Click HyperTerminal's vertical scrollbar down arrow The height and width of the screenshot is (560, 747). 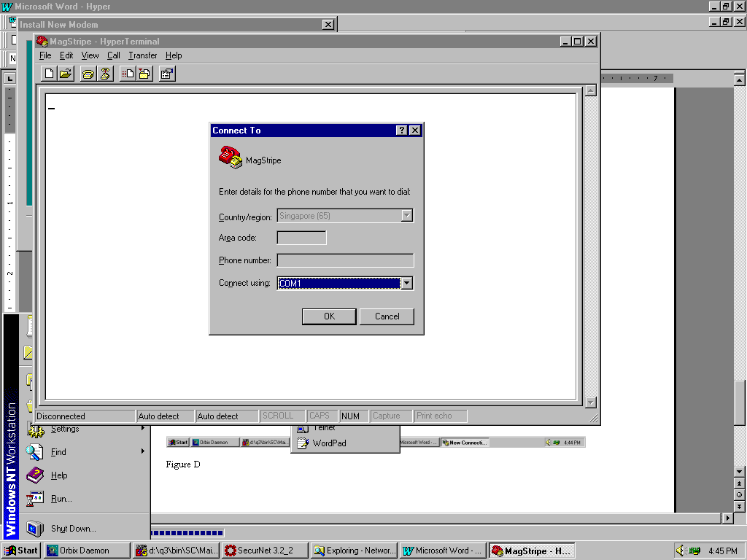(590, 402)
